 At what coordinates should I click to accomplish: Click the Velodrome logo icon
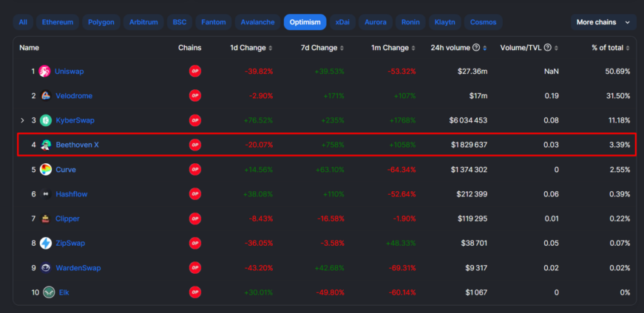(46, 96)
